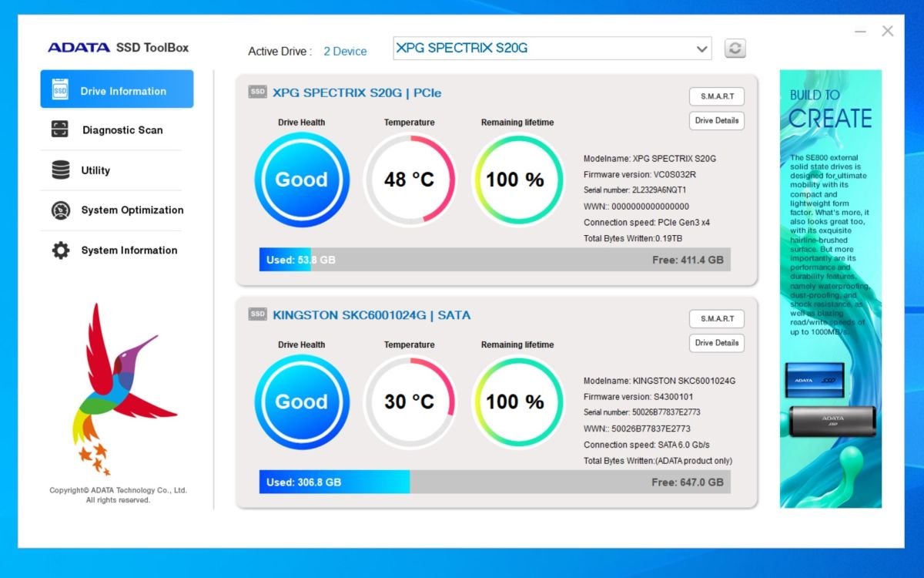Click the Active Drive label
This screenshot has width=924, height=578.
280,52
